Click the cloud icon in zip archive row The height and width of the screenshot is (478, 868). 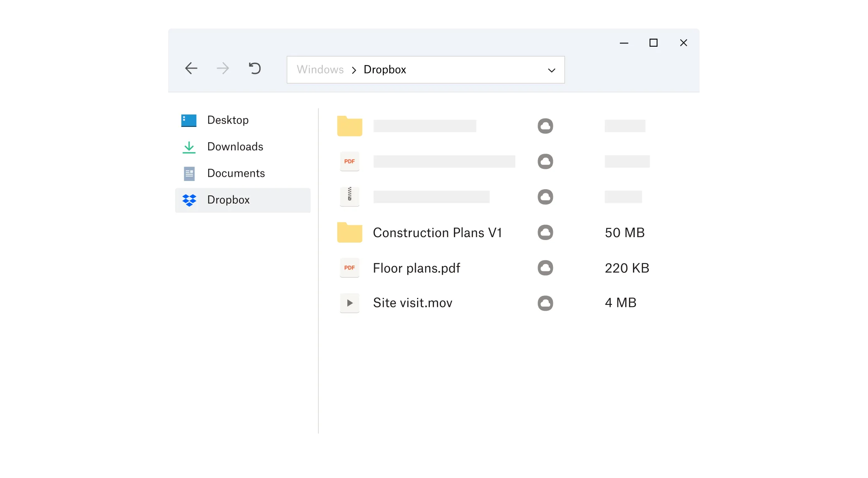coord(545,197)
